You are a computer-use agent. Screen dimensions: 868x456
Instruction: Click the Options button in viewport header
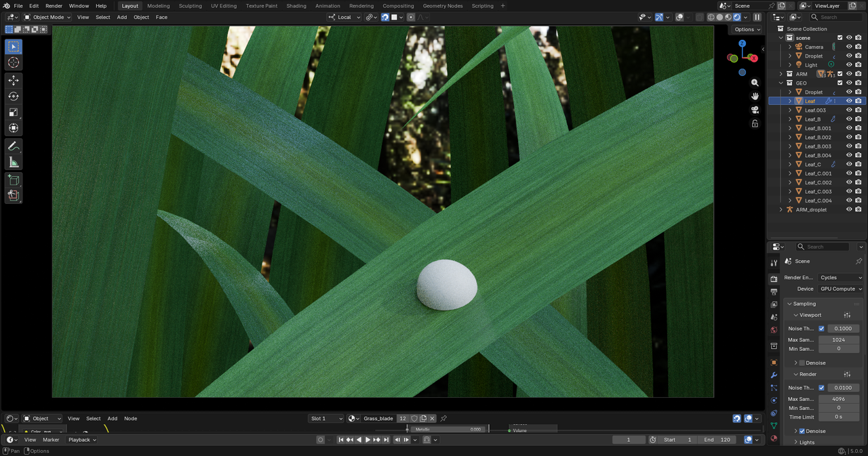tap(746, 29)
